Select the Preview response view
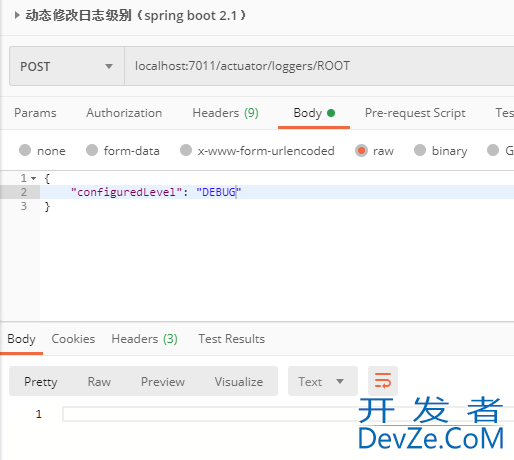The width and height of the screenshot is (514, 460). (x=163, y=382)
